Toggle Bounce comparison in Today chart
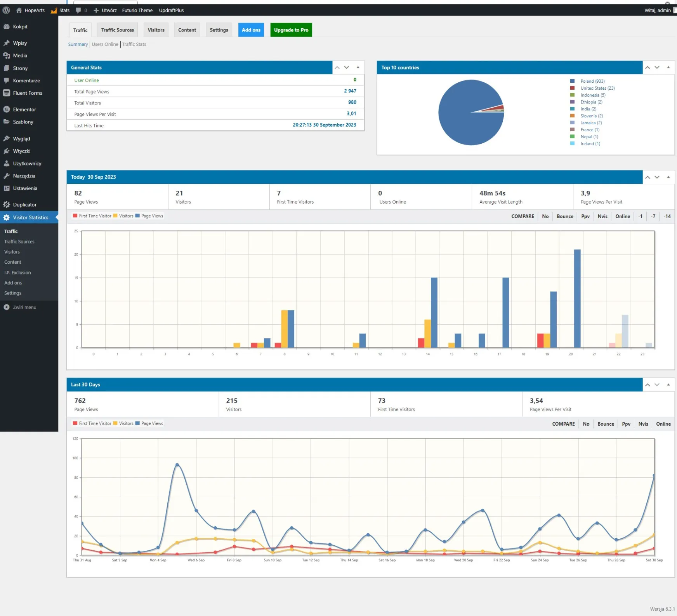Viewport: 677px width, 616px height. click(564, 216)
